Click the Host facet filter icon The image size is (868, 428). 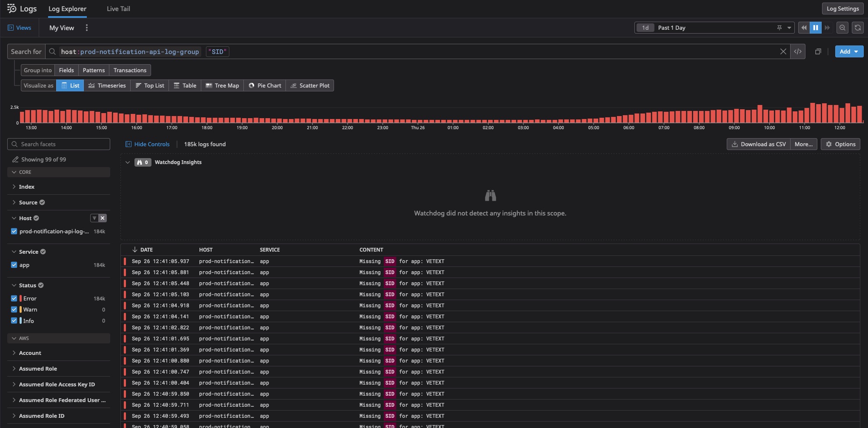pyautogui.click(x=94, y=218)
